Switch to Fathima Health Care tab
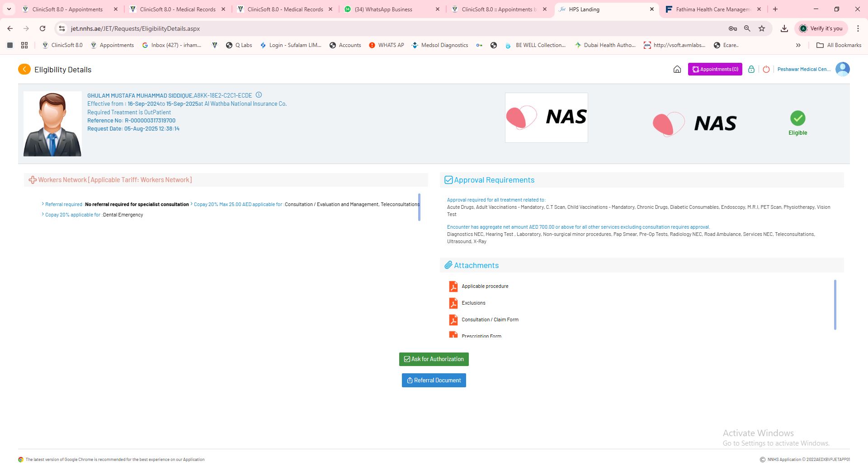This screenshot has height=470, width=868. point(712,9)
